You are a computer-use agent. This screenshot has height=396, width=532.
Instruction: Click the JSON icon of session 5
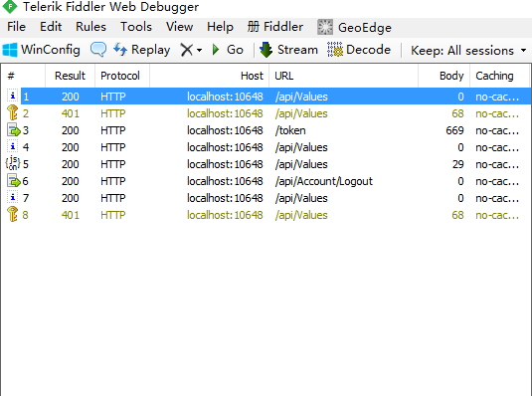13,164
